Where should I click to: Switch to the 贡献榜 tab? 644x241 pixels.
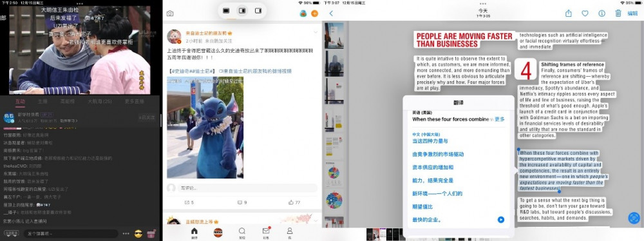pos(67,101)
